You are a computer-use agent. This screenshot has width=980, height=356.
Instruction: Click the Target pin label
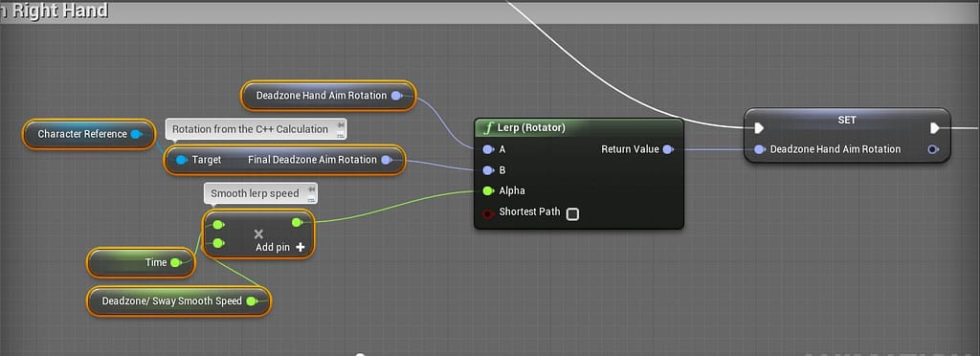tap(207, 160)
